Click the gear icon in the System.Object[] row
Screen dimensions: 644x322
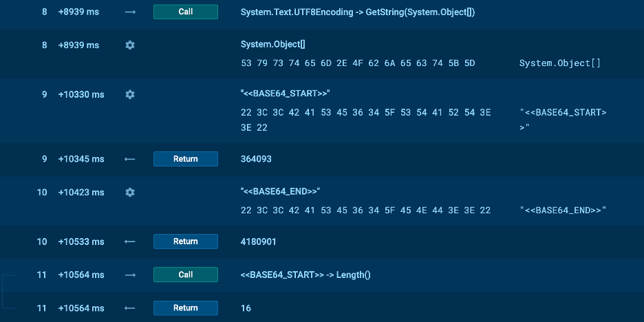[x=130, y=45]
